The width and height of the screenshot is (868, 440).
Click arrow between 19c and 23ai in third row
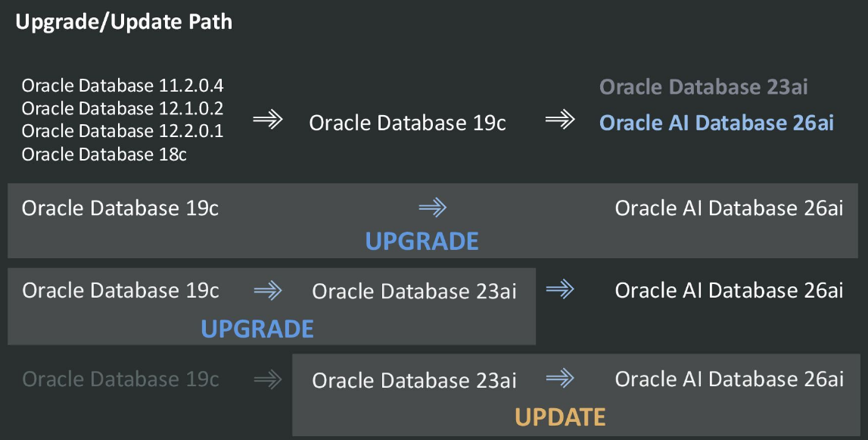268,289
